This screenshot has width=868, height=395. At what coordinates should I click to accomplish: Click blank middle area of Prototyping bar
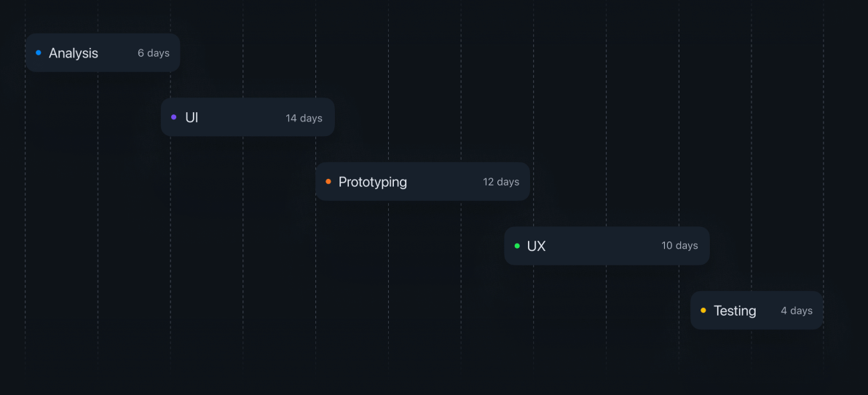(444, 182)
